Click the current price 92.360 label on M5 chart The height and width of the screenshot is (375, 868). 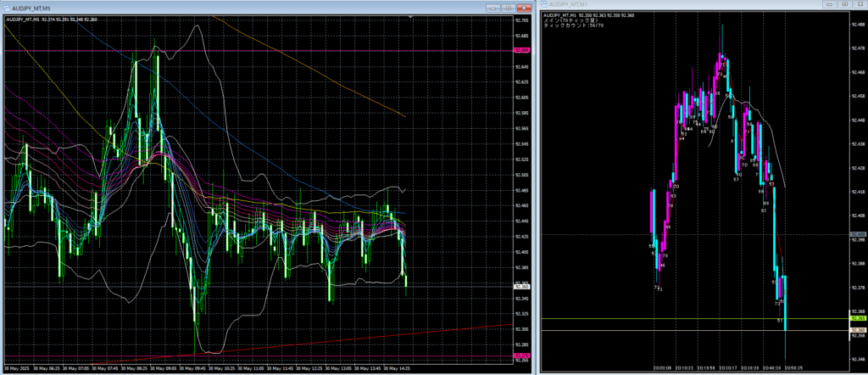pyautogui.click(x=522, y=287)
